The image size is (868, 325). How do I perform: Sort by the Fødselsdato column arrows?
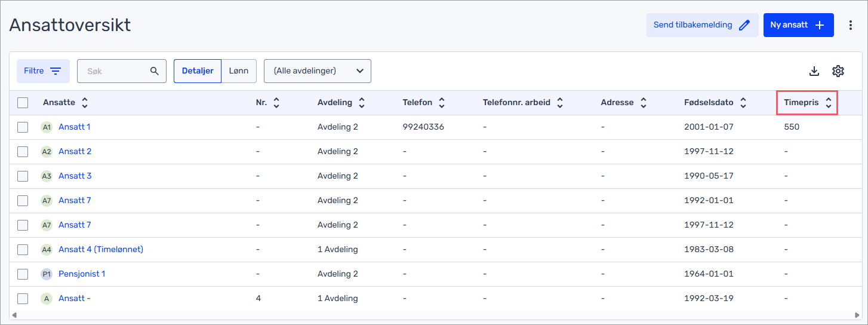(x=743, y=103)
